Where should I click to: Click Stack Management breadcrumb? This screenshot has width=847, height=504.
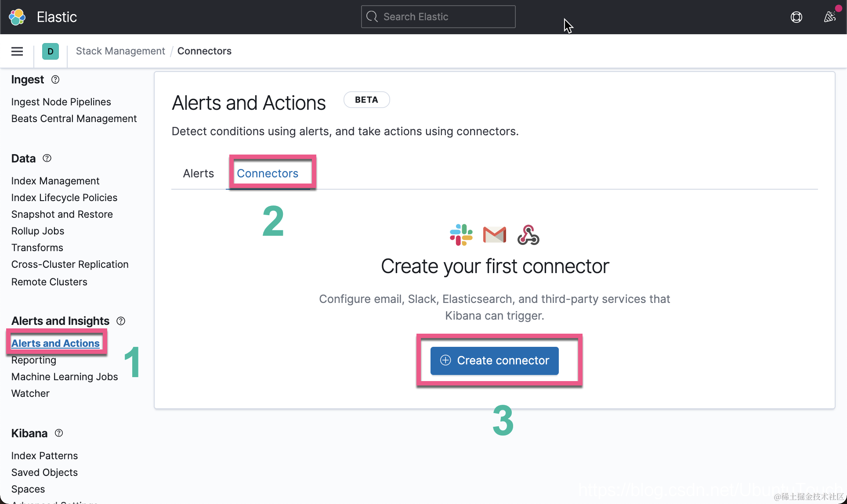(x=120, y=51)
